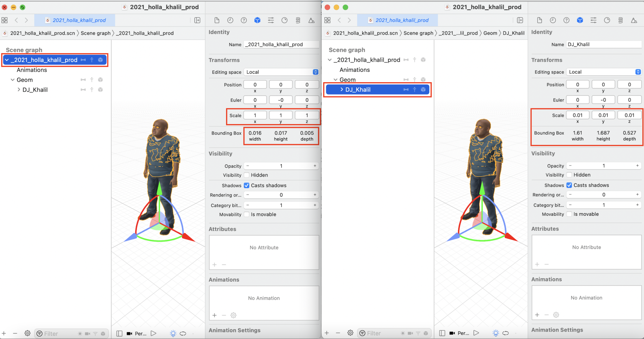Image resolution: width=644 pixels, height=339 pixels.
Task: Click Geom breadcrumb in right window
Action: click(490, 33)
